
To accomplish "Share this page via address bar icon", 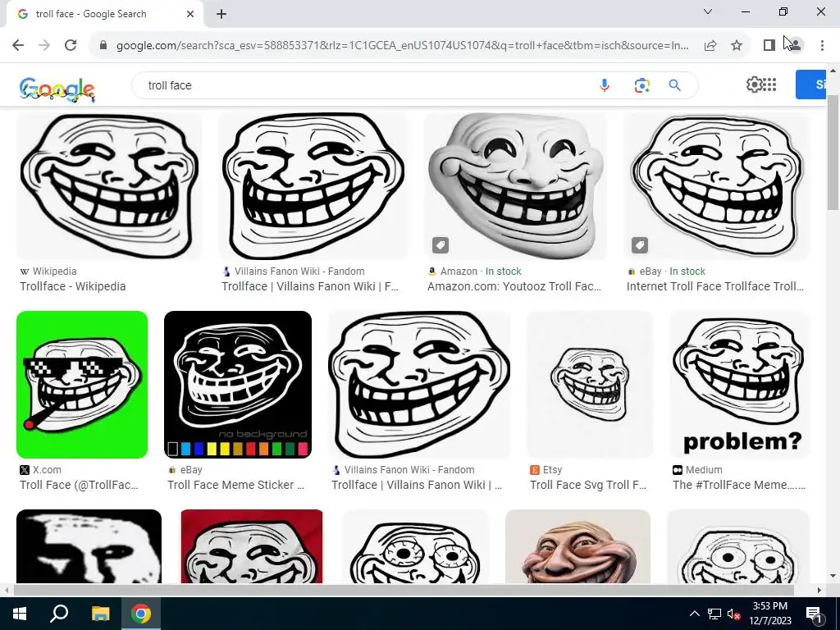I will (710, 45).
